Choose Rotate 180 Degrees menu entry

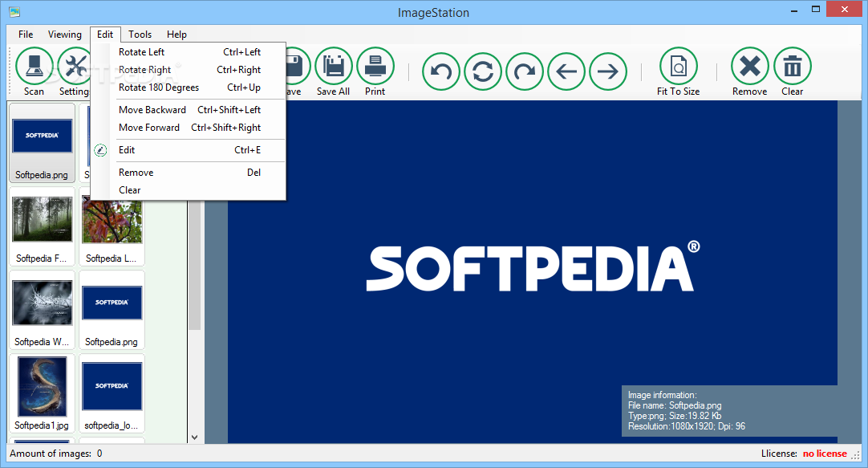pyautogui.click(x=189, y=87)
